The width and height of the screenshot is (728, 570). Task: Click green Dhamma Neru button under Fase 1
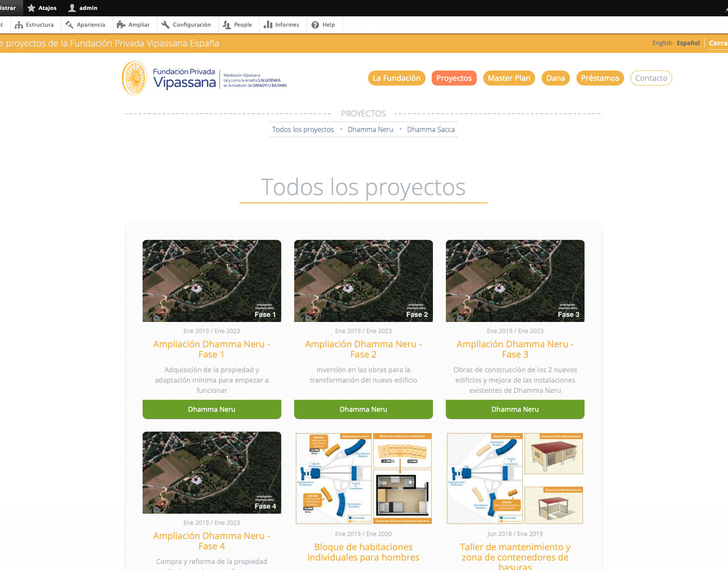[x=212, y=409]
